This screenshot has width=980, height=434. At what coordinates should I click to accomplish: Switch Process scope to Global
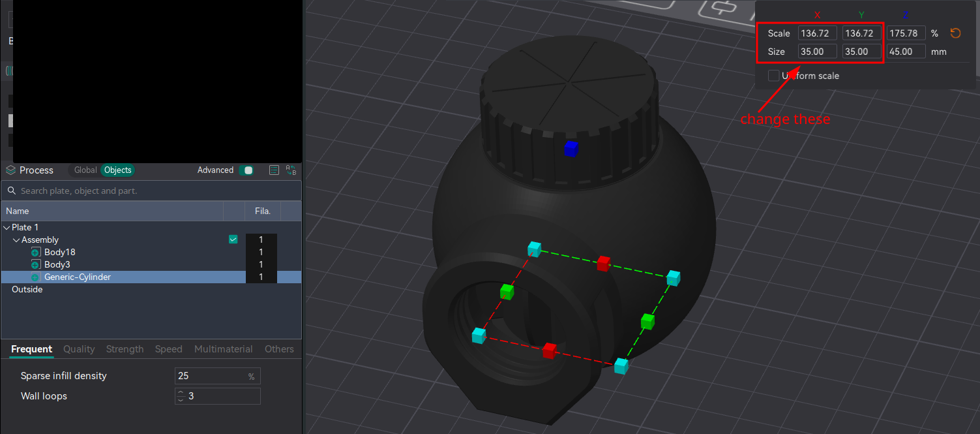pos(85,170)
